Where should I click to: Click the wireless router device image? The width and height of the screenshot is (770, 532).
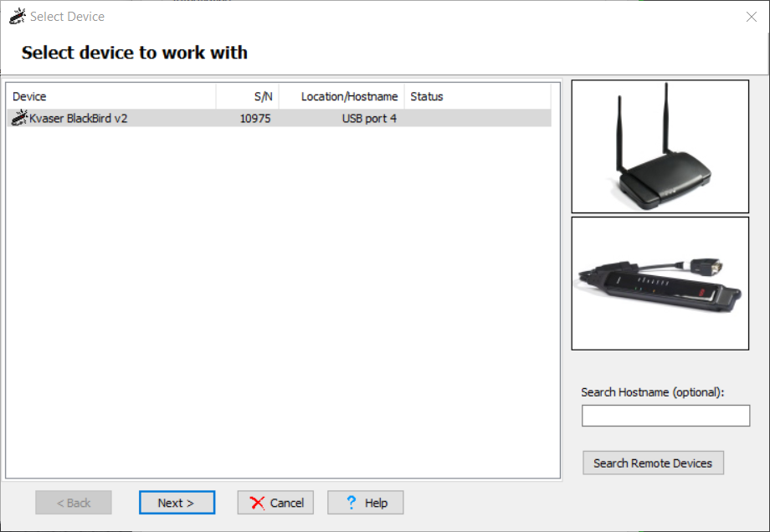(660, 146)
